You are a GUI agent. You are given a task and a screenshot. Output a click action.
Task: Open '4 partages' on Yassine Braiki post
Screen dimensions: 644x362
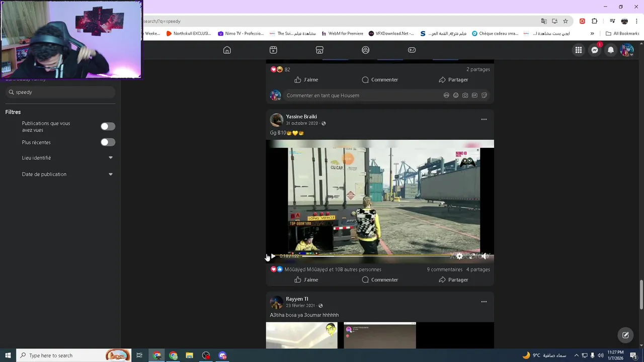pos(478,269)
